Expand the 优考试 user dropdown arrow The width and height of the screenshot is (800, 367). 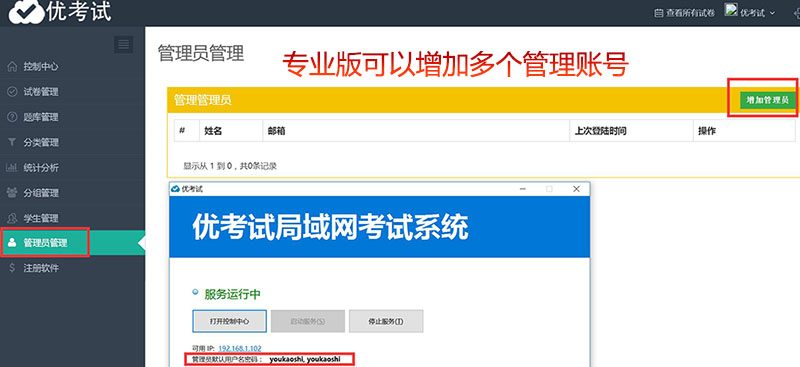pyautogui.click(x=772, y=13)
